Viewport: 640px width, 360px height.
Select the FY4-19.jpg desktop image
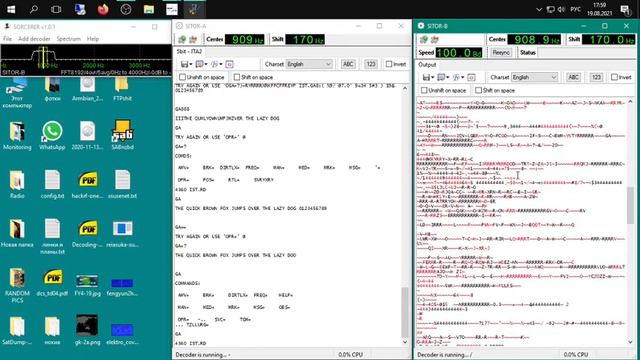pos(87,285)
